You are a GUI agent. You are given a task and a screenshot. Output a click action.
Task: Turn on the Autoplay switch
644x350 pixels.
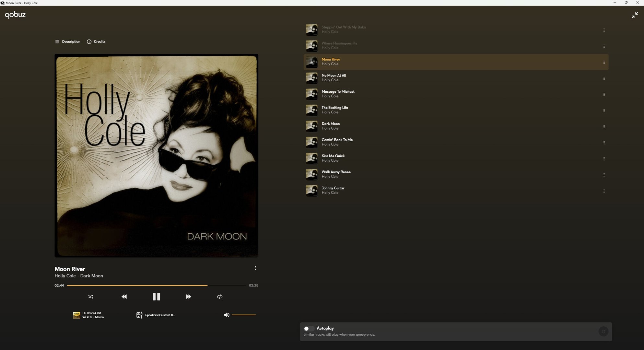[308, 328]
